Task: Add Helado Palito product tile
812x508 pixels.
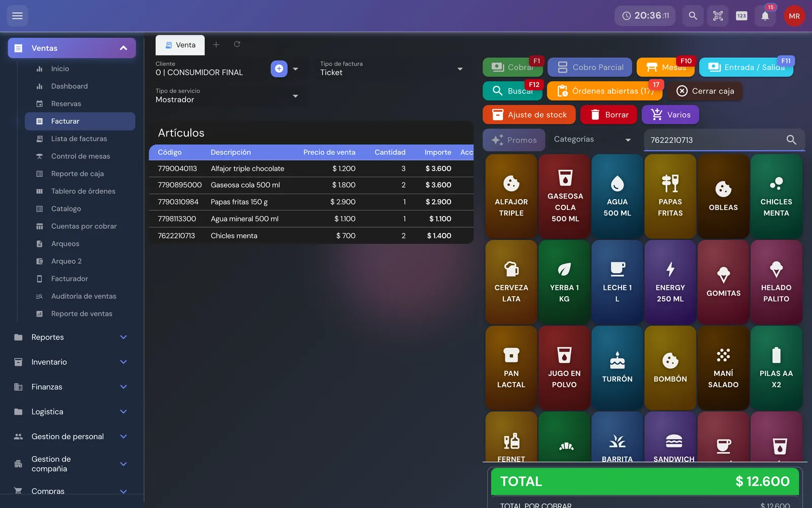Action: coord(776,282)
